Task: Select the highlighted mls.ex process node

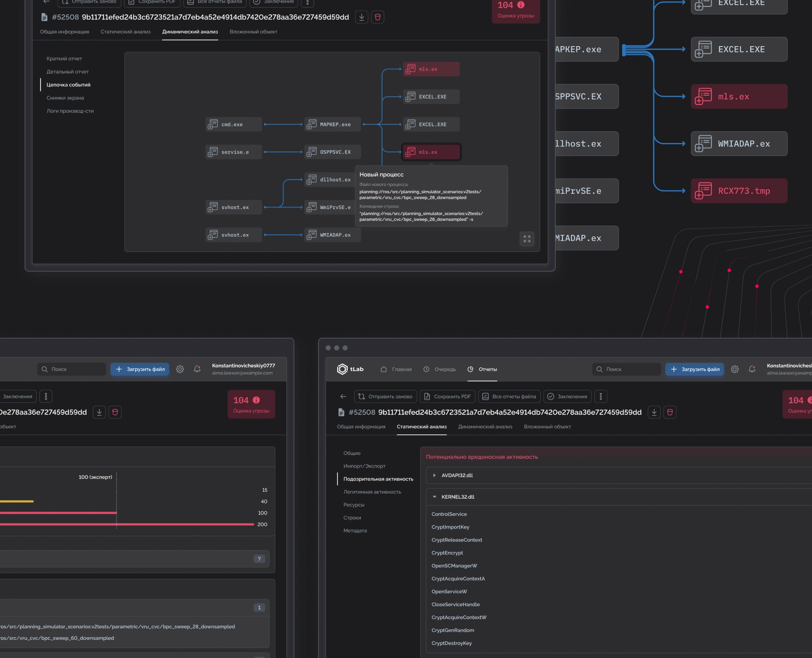Action: pyautogui.click(x=431, y=152)
